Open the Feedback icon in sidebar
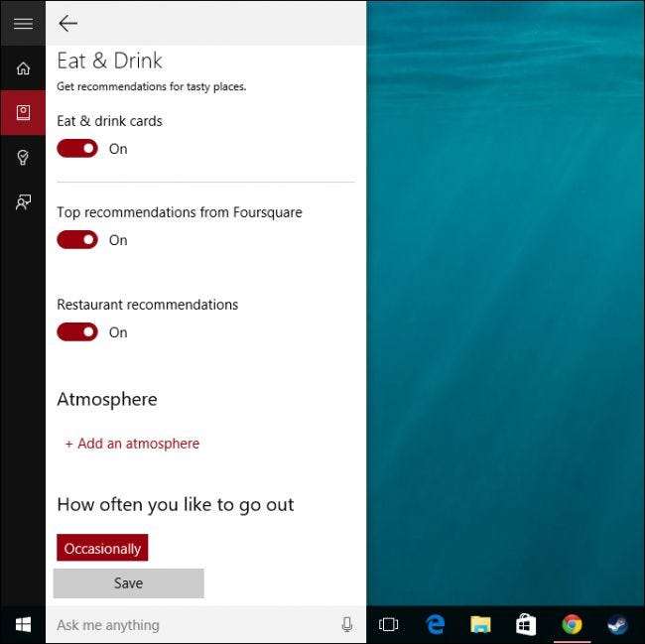 (22, 202)
